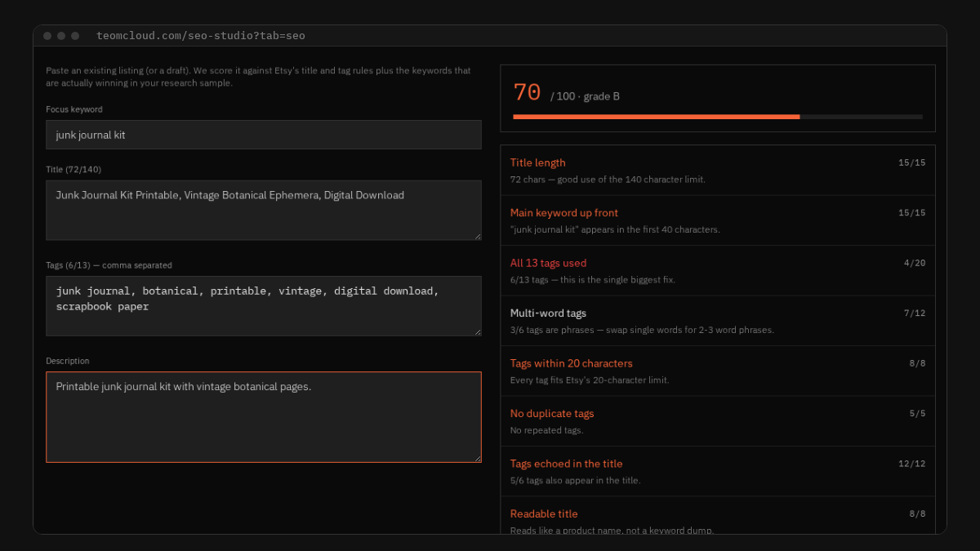980x551 pixels.
Task: Click the 4/20 score value
Action: 915,263
